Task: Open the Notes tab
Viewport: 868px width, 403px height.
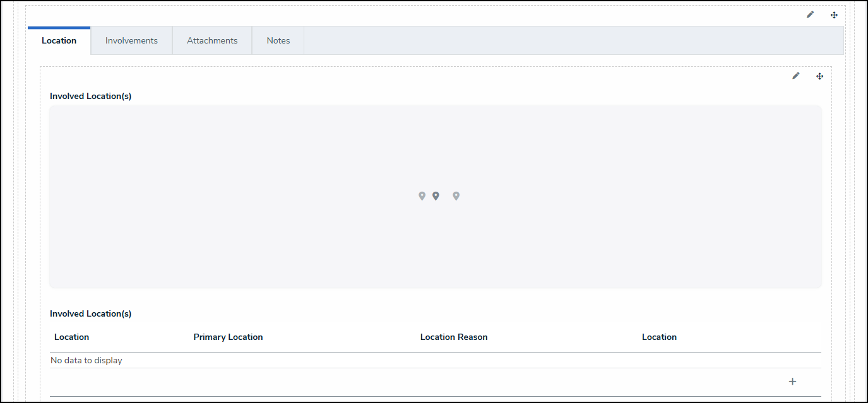Action: (x=278, y=40)
